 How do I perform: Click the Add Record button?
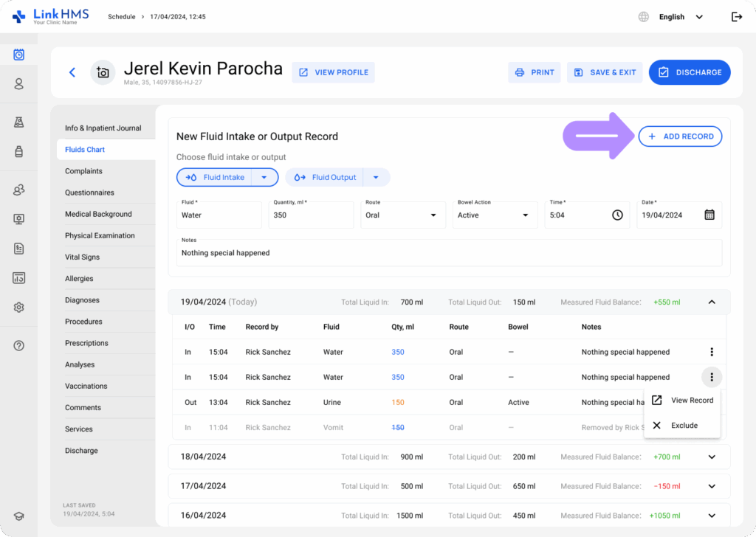click(680, 136)
